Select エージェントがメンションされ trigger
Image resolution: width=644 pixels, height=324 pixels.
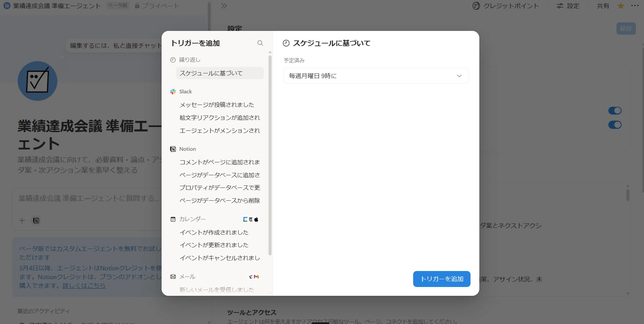[220, 130]
